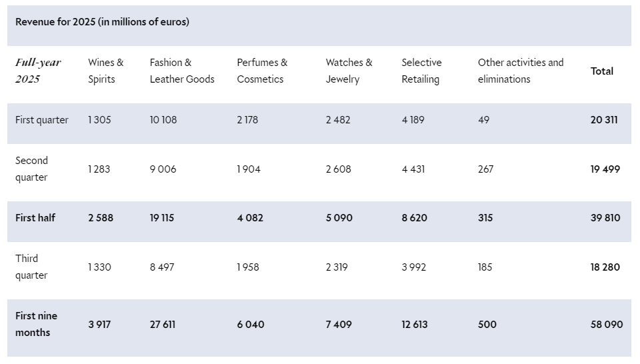Screen dimensions: 640x364
Task: Select the first nine months total 58 090
Action: 607,325
